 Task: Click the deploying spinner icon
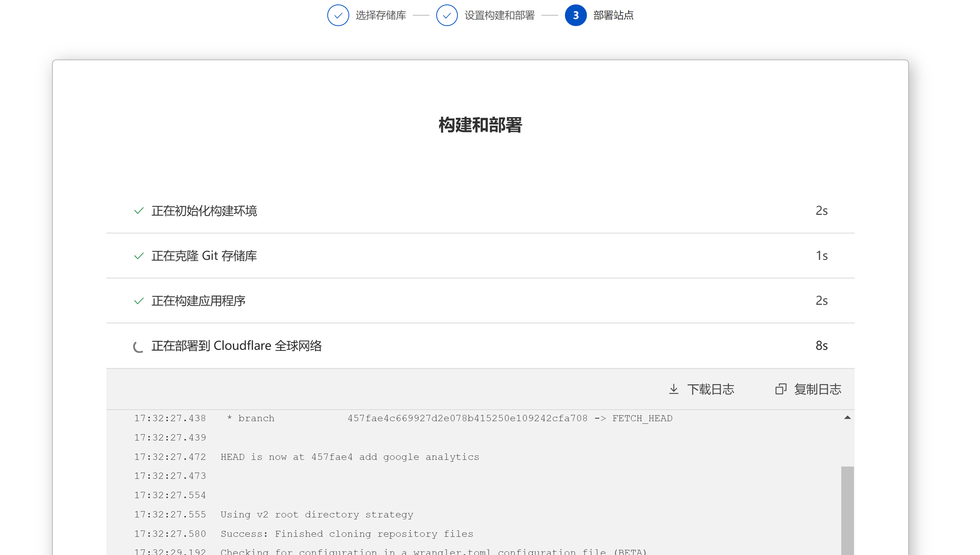pos(138,346)
